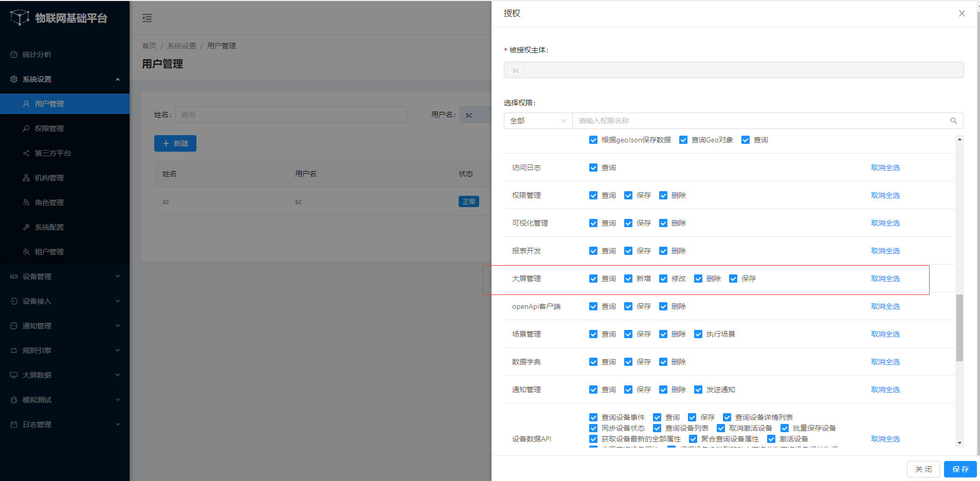980x481 pixels.
Task: Click the sidebar collapse hamburger icon
Action: click(x=147, y=18)
